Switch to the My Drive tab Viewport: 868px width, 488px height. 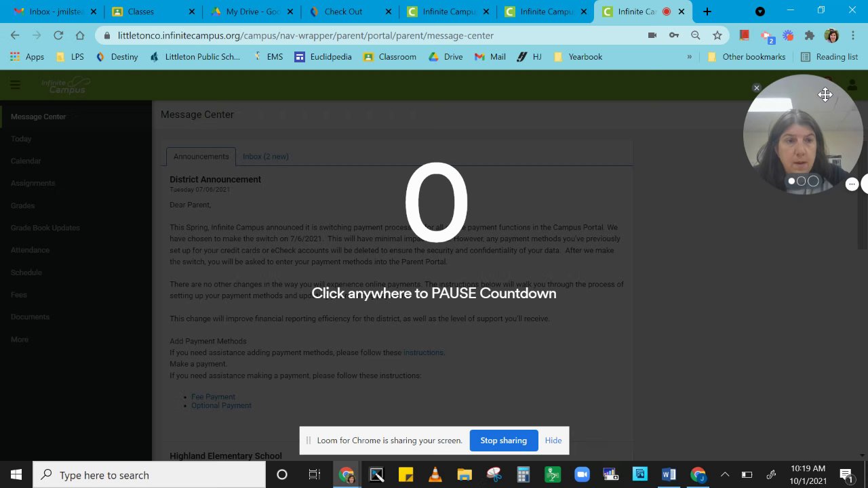(251, 12)
